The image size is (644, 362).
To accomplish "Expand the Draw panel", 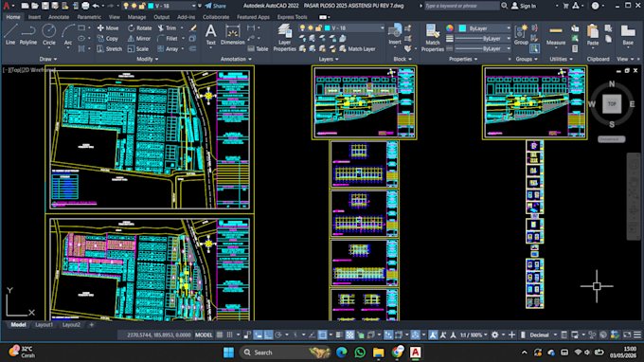I will click(48, 59).
